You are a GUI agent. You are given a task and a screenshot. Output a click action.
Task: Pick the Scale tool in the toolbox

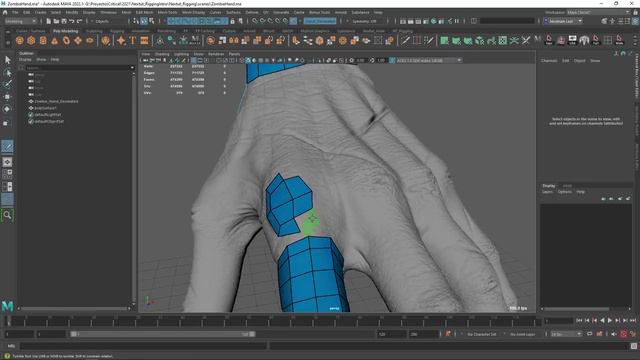[x=7, y=122]
